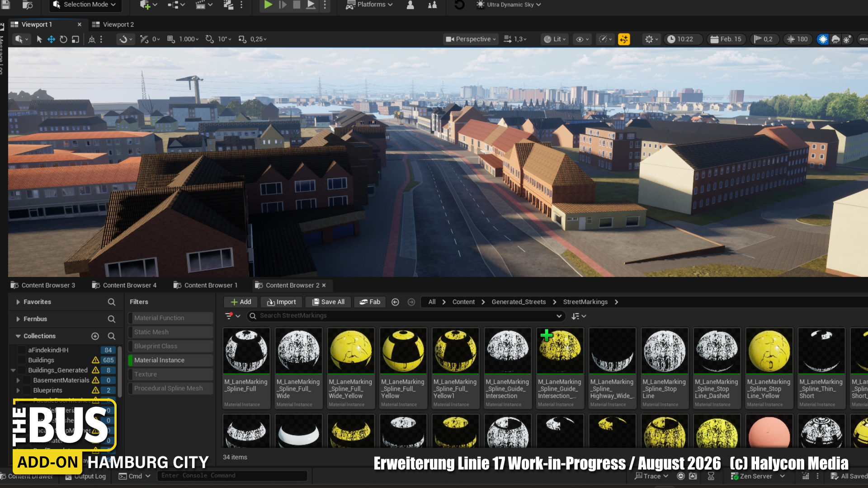Select the translate (move) gizmo tool
868x488 pixels.
pos(52,39)
